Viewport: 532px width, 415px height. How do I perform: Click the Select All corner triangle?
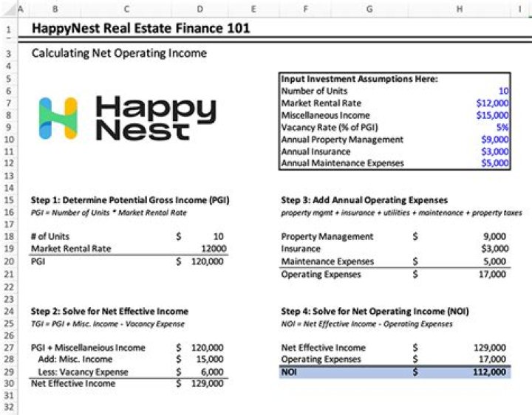tap(10, 10)
